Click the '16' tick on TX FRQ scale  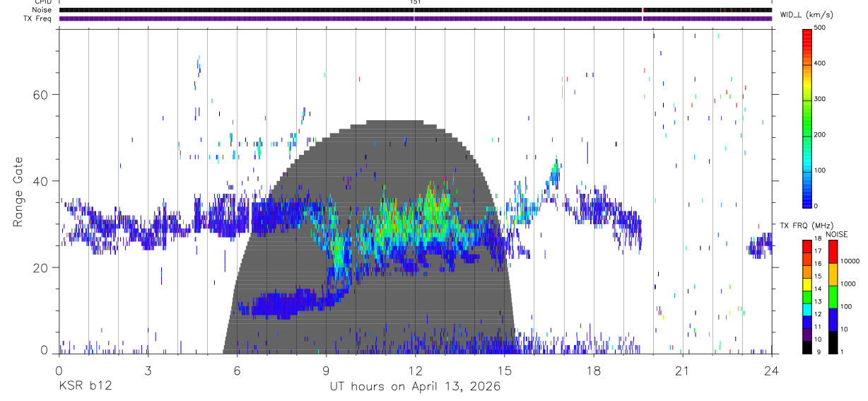click(x=818, y=264)
